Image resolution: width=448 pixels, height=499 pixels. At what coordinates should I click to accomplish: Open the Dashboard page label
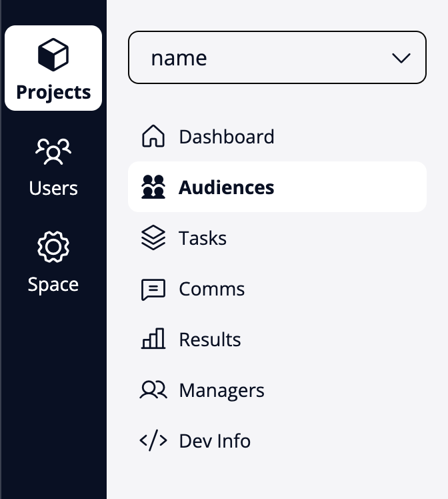(227, 137)
